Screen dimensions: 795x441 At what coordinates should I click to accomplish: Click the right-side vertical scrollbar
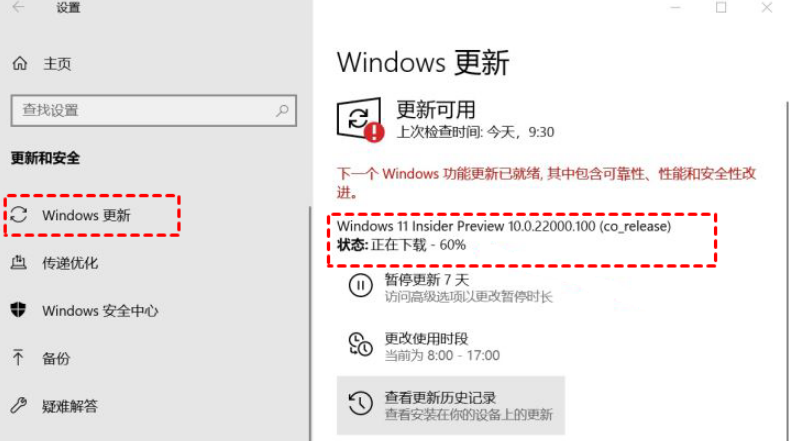pyautogui.click(x=787, y=271)
